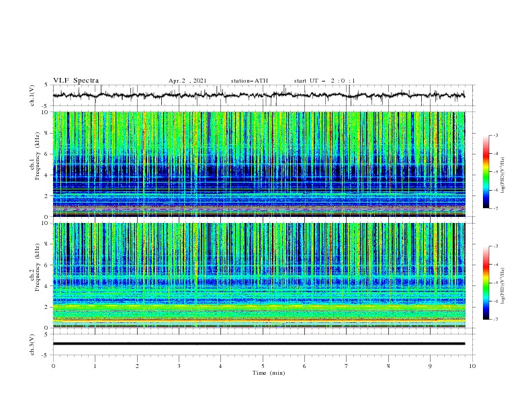Viewport: 532px width, 411px height.
Task: Select the date text "Apr. 2 , 2021"
Action: pos(187,81)
